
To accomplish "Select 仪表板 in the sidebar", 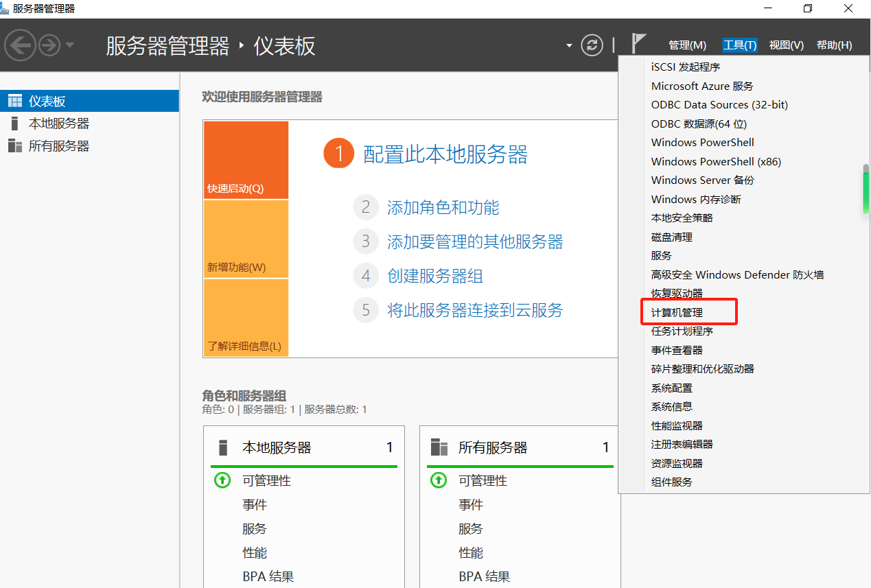I will (89, 101).
